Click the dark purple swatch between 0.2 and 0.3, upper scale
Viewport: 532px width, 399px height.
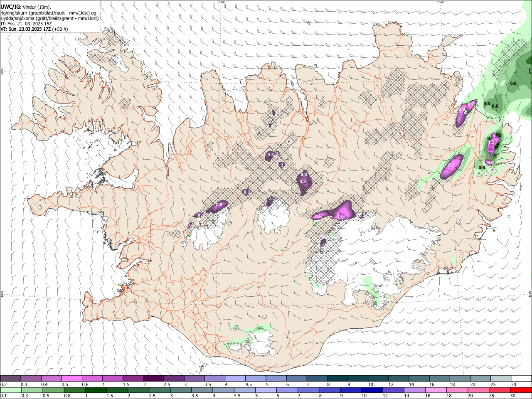11,378
